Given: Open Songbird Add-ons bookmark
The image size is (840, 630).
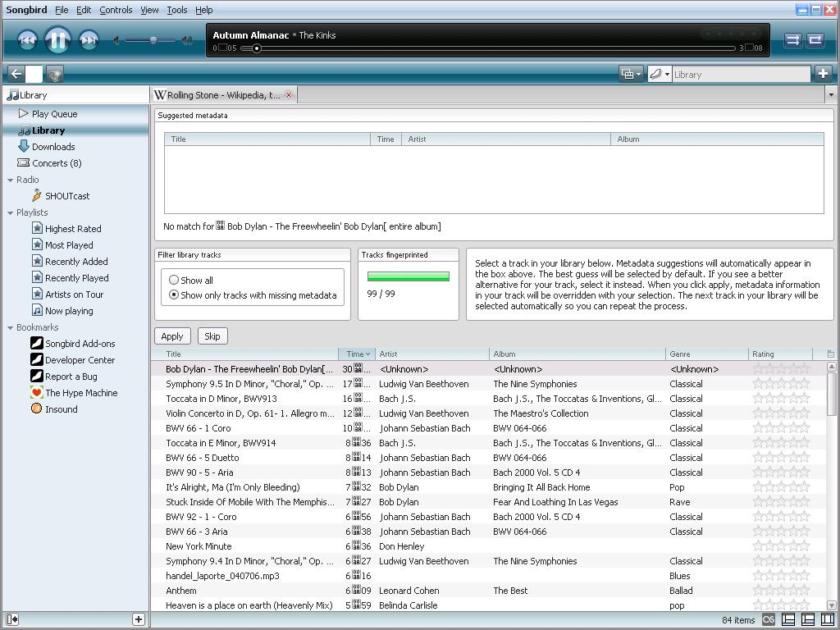Looking at the screenshot, I should tap(80, 344).
